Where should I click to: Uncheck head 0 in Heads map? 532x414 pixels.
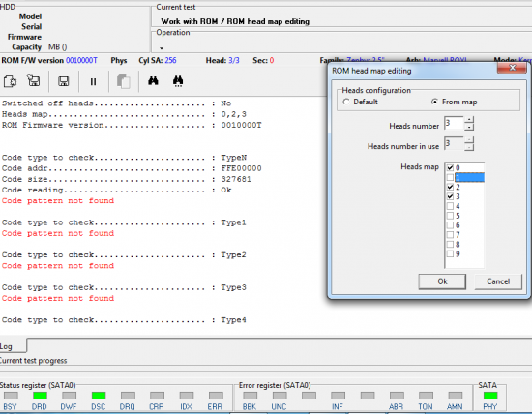click(450, 167)
